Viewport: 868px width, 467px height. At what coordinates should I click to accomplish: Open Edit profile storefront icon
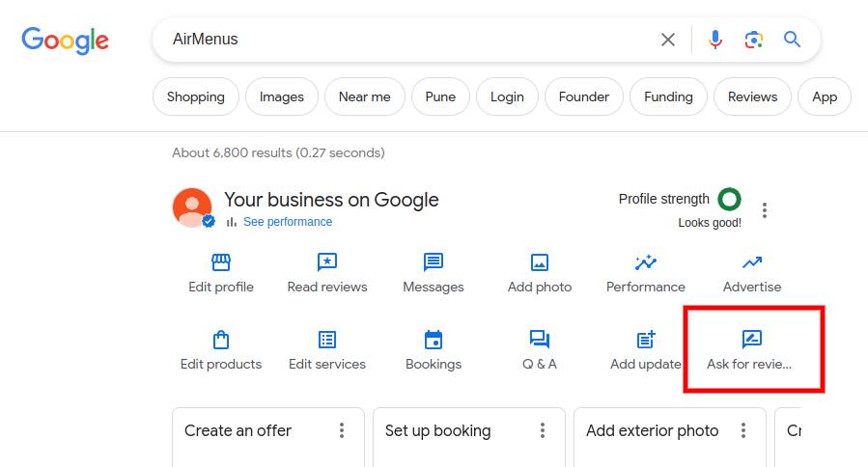[221, 261]
